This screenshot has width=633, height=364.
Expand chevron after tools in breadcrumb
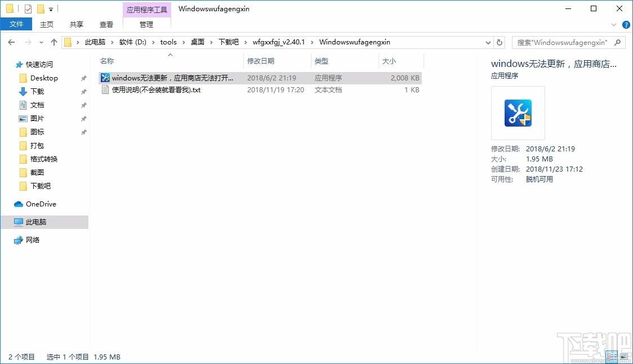pyautogui.click(x=184, y=42)
